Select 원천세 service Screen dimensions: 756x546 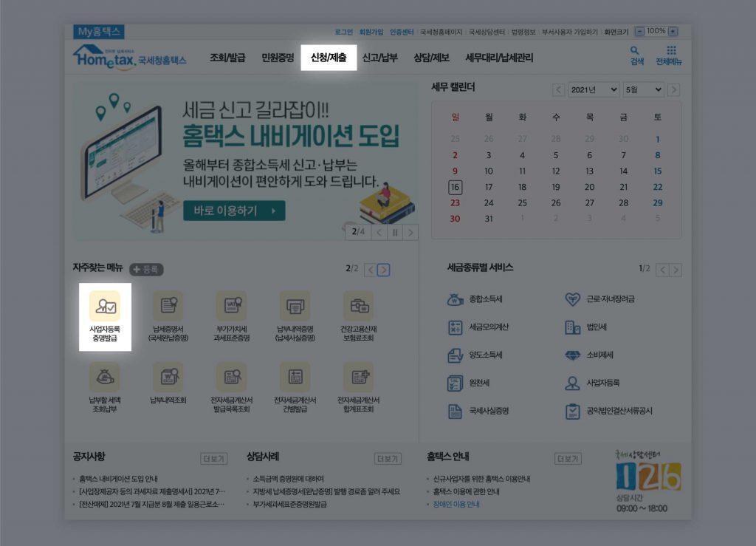tap(469, 383)
